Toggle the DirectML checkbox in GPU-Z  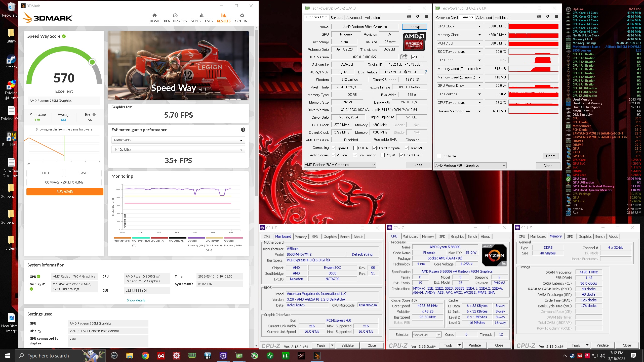pyautogui.click(x=407, y=148)
